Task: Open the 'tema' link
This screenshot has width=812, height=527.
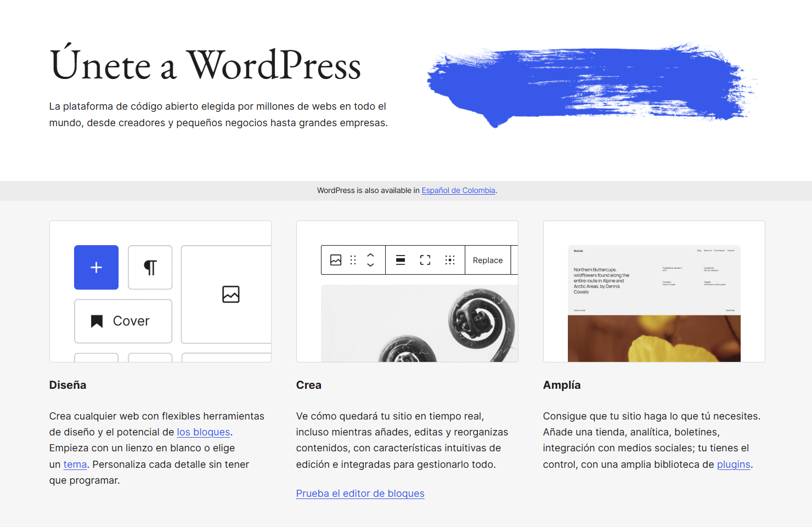Action: [75, 464]
